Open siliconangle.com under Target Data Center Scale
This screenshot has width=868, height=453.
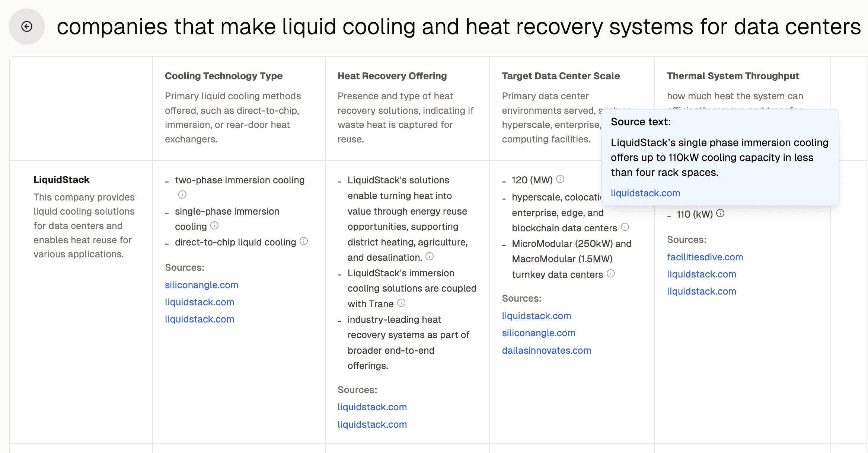538,333
